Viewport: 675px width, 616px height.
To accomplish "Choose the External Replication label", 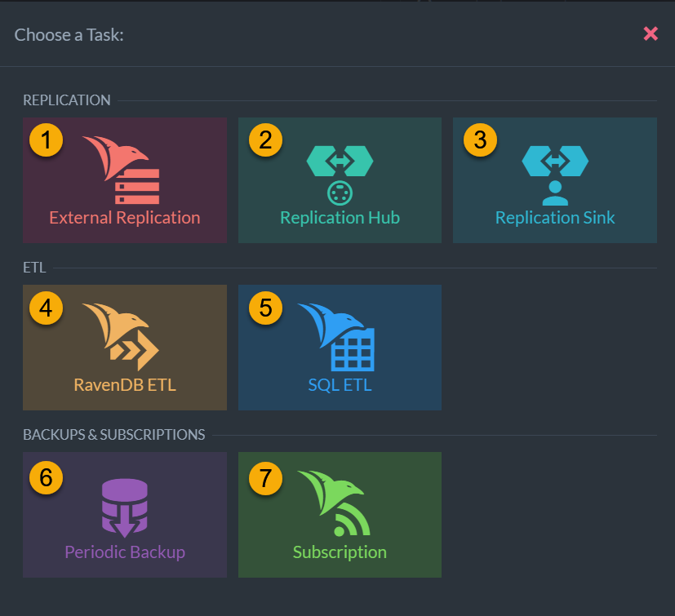I will tap(125, 218).
